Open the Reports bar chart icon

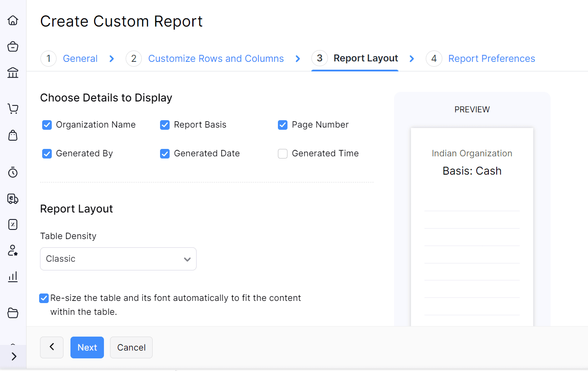[x=13, y=277]
